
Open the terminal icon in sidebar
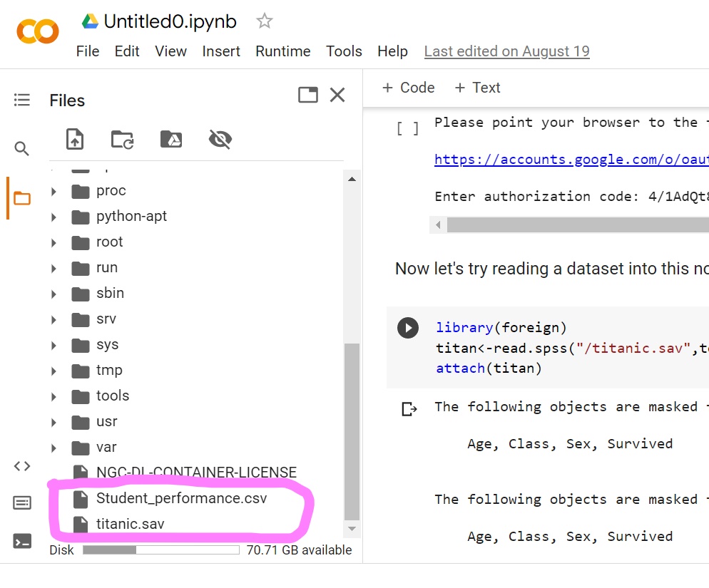22,542
